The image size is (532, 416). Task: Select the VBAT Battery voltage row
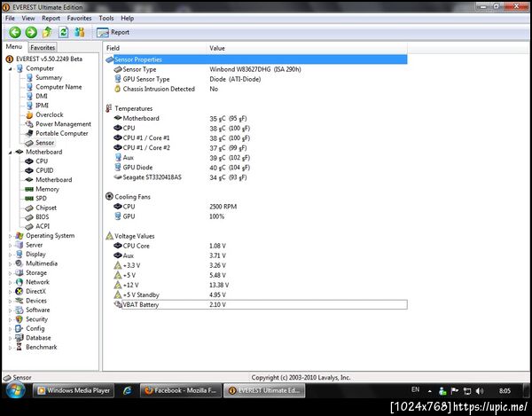[x=260, y=305]
